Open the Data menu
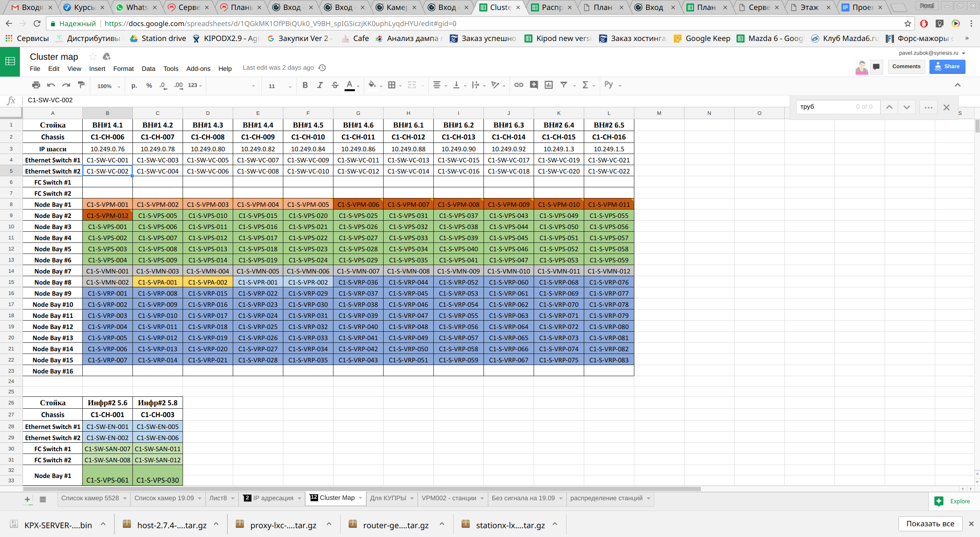 (x=149, y=69)
